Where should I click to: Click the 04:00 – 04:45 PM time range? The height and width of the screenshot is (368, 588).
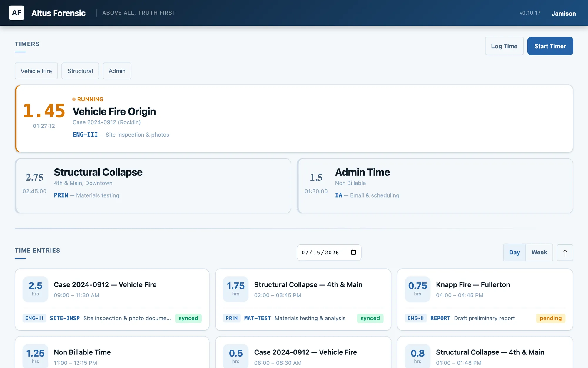tap(460, 295)
